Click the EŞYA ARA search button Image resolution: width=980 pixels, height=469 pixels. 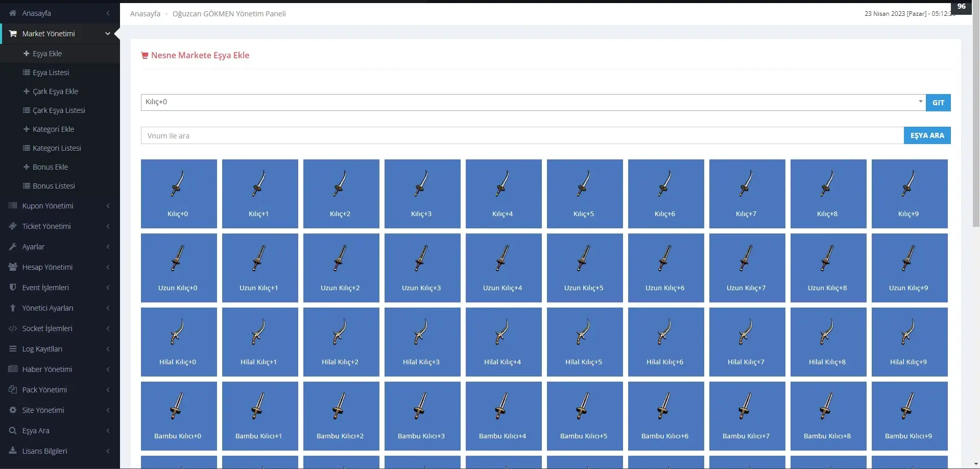pyautogui.click(x=926, y=135)
